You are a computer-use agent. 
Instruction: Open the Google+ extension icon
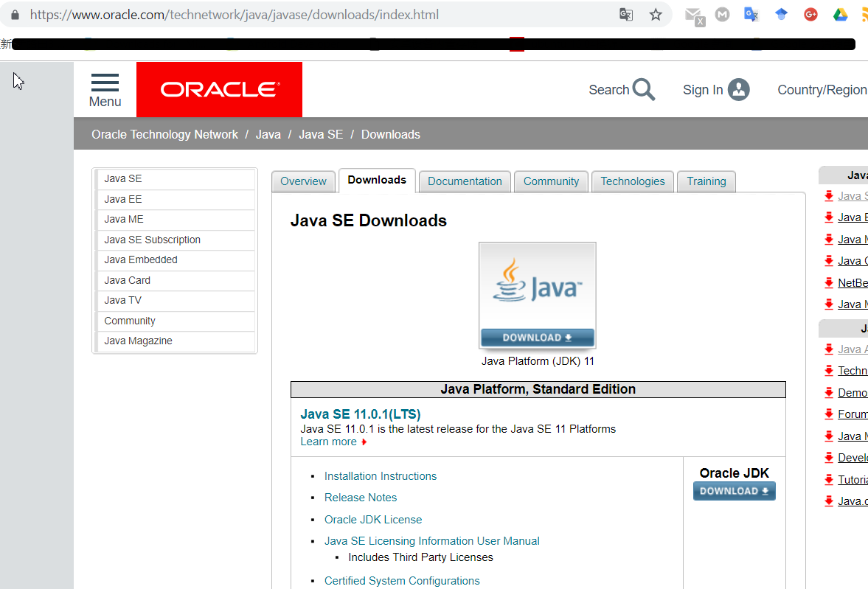(x=811, y=15)
